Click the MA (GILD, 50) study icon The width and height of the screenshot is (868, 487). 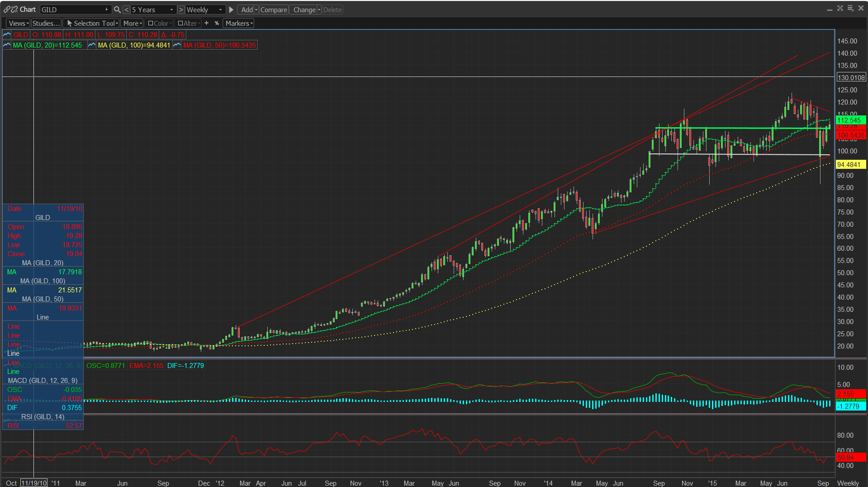(177, 45)
